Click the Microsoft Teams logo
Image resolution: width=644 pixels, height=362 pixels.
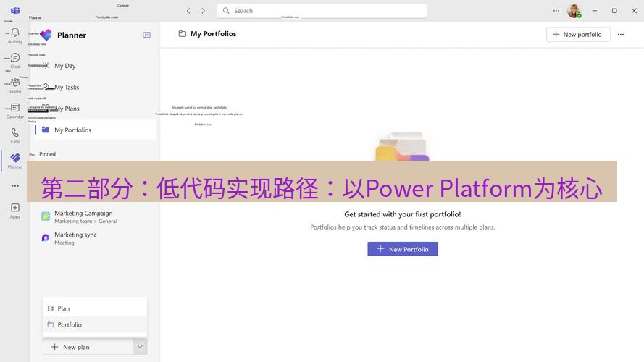click(x=15, y=11)
